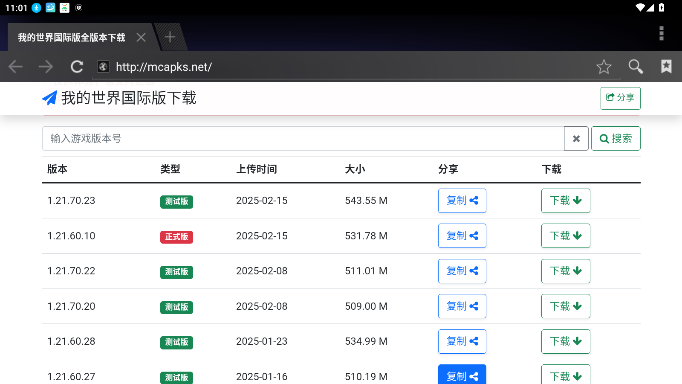Click the 搜索 search button
The width and height of the screenshot is (682, 384).
pos(615,138)
